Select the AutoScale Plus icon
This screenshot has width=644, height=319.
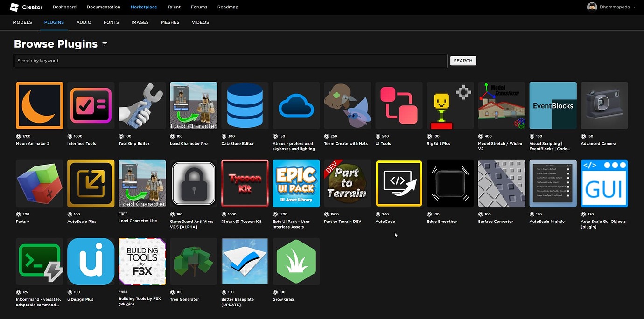[x=91, y=183]
